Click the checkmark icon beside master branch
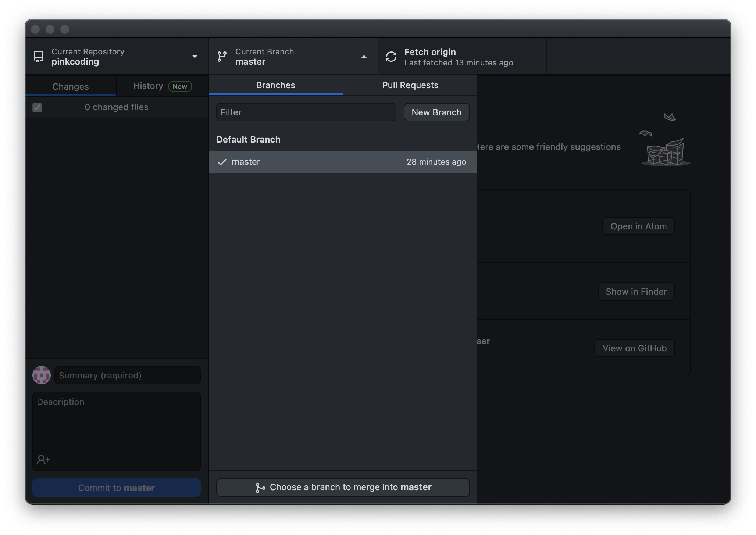This screenshot has height=535, width=756. (x=222, y=162)
